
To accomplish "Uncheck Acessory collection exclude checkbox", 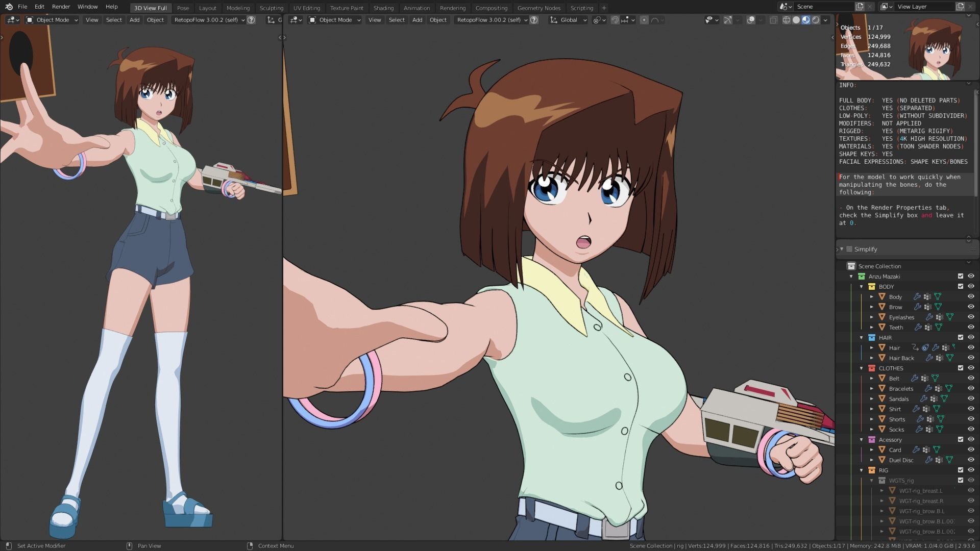I will click(x=961, y=440).
